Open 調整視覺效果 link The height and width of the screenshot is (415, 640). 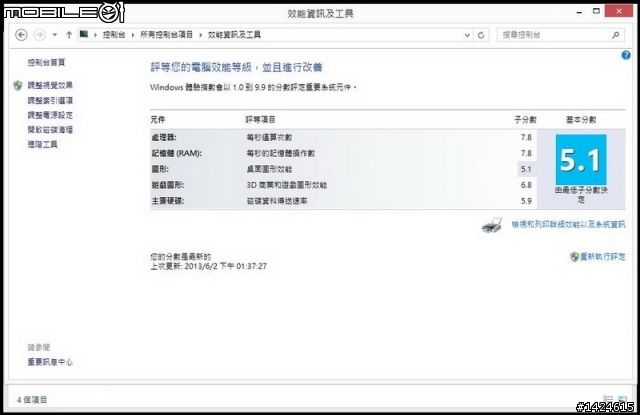click(50, 85)
